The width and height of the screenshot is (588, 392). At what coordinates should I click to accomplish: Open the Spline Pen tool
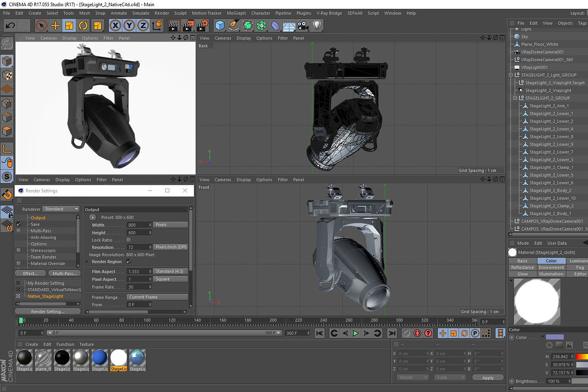point(234,25)
